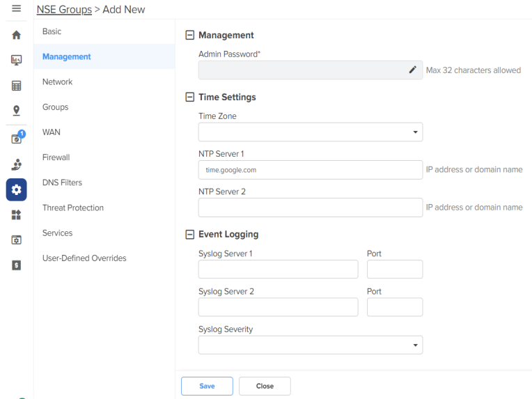The height and width of the screenshot is (399, 532).
Task: Focus the Syslog Server 1 Port field
Action: [x=395, y=269]
